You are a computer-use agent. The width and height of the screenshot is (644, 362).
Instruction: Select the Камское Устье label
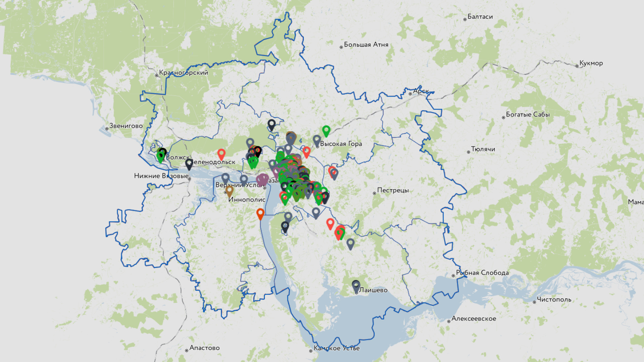click(x=336, y=348)
